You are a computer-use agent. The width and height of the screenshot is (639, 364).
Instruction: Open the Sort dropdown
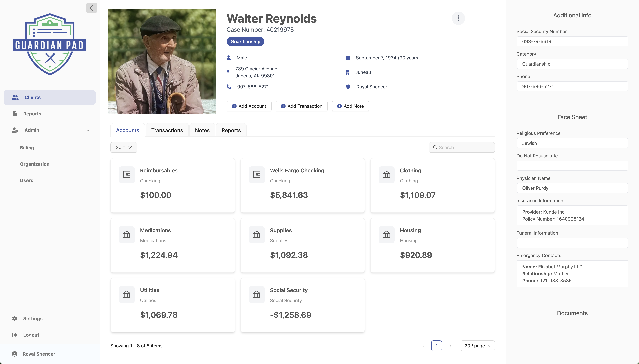coord(123,147)
